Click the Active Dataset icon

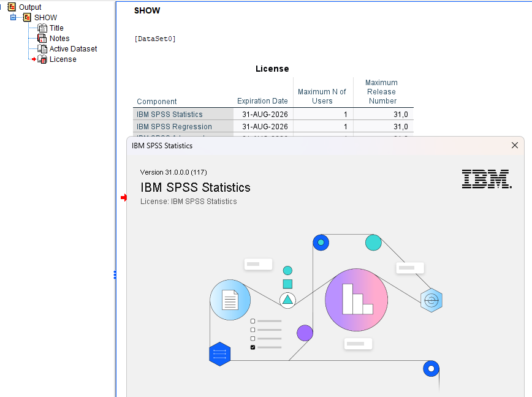pos(42,49)
